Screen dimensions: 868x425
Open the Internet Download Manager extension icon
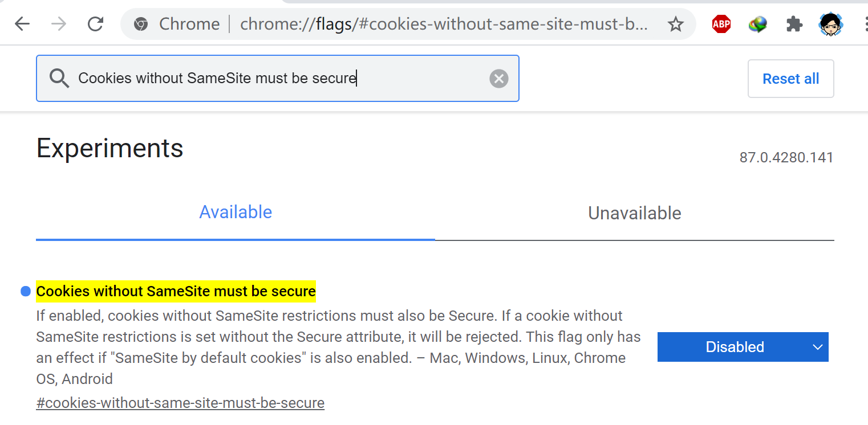pos(757,24)
